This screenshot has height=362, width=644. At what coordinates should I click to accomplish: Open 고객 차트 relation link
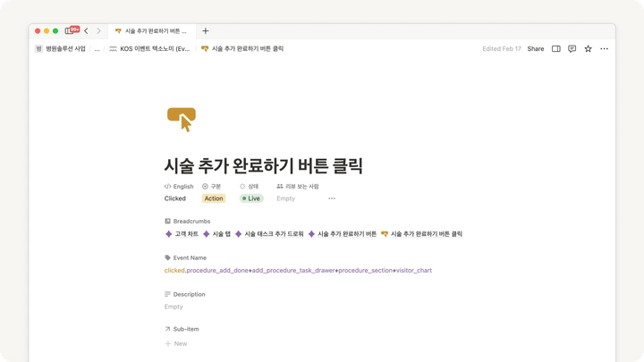click(182, 234)
